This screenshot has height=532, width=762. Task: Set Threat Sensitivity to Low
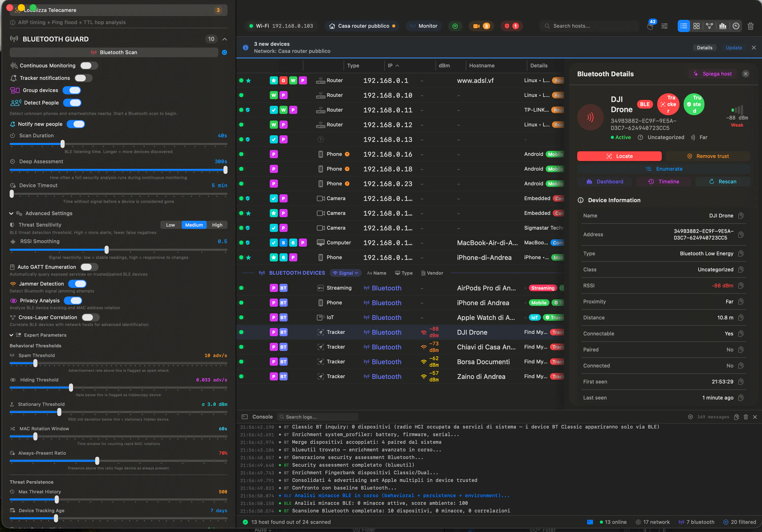(x=171, y=225)
